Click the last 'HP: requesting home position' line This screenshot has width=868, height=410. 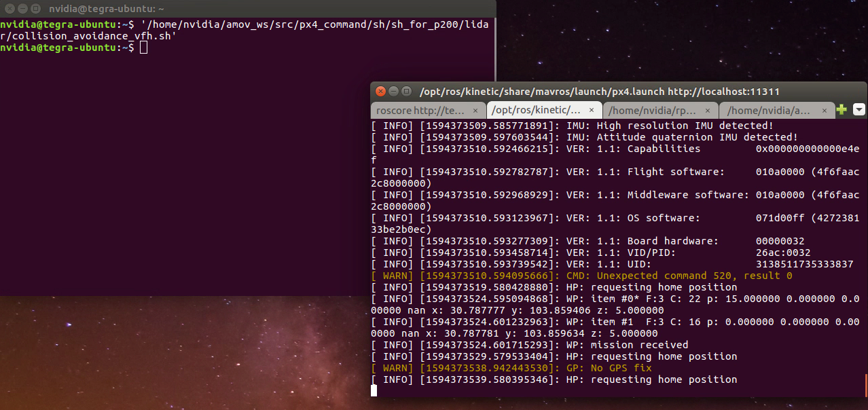tap(554, 379)
